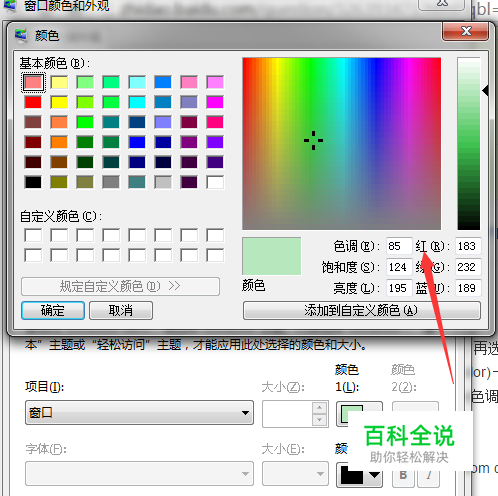The image size is (498, 496).
Task: Click the color spectrum crosshair marker
Action: point(313,140)
